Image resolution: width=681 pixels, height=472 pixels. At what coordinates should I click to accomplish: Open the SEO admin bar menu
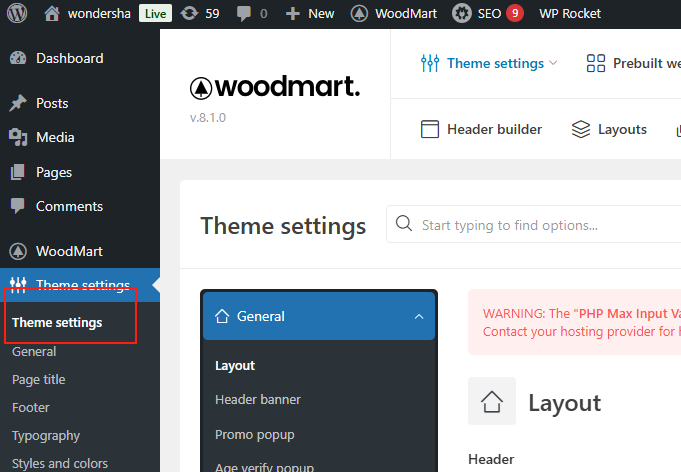(489, 13)
